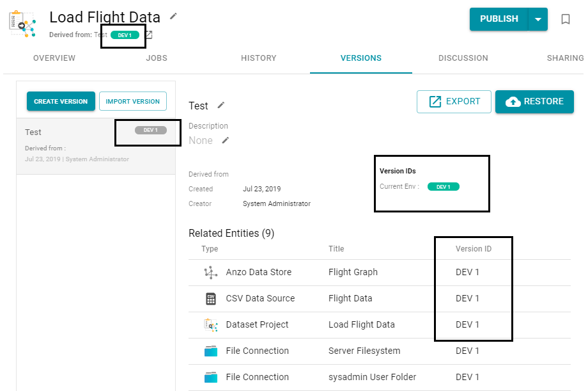The width and height of the screenshot is (588, 391).
Task: Click the RESTORE button
Action: pyautogui.click(x=534, y=101)
